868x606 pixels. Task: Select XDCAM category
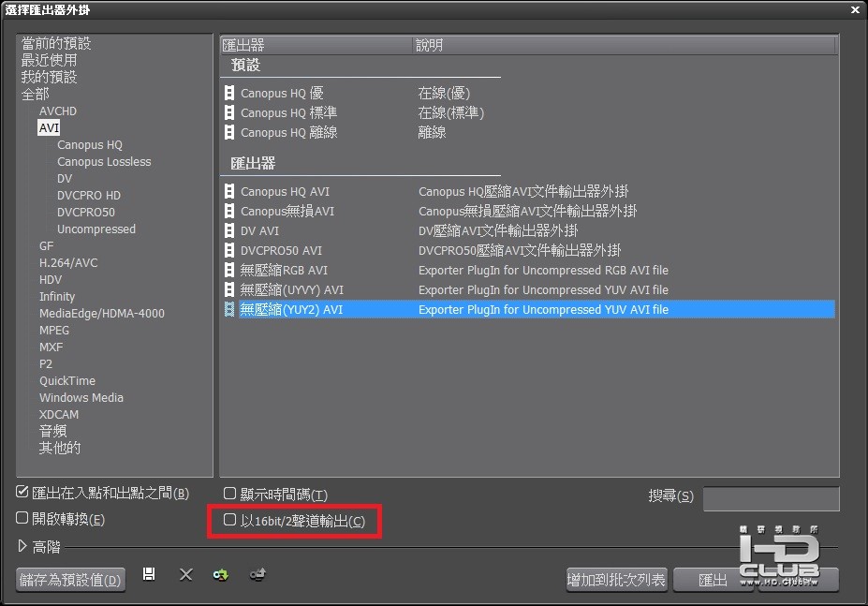59,414
